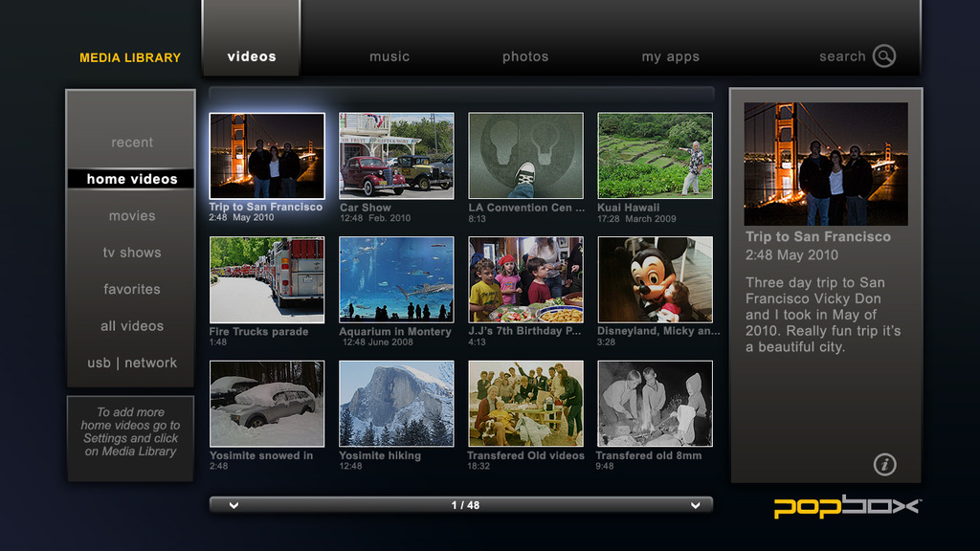Viewport: 980px width, 551px height.
Task: Open all videos in the sidebar
Action: 132,326
